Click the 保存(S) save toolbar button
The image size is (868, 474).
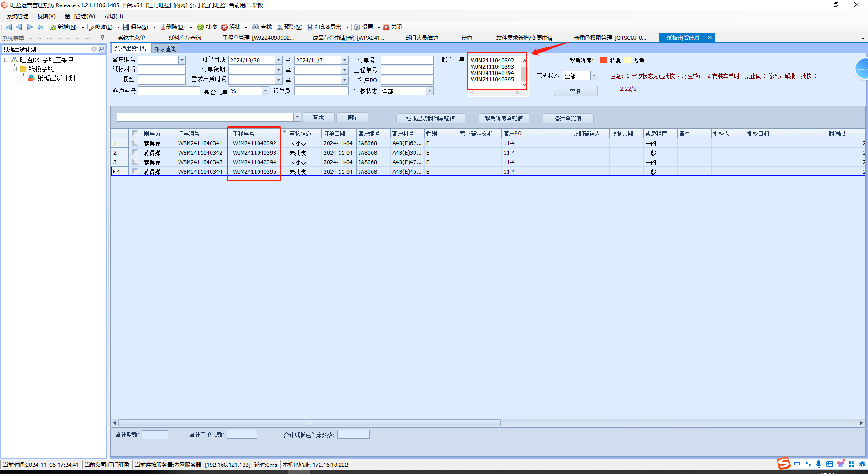136,27
